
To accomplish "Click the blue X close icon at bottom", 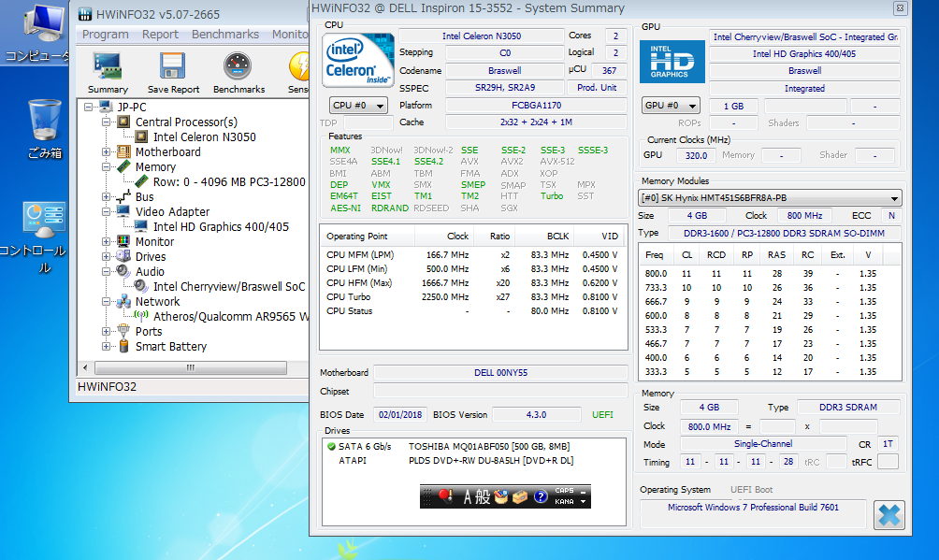I will pos(889,515).
